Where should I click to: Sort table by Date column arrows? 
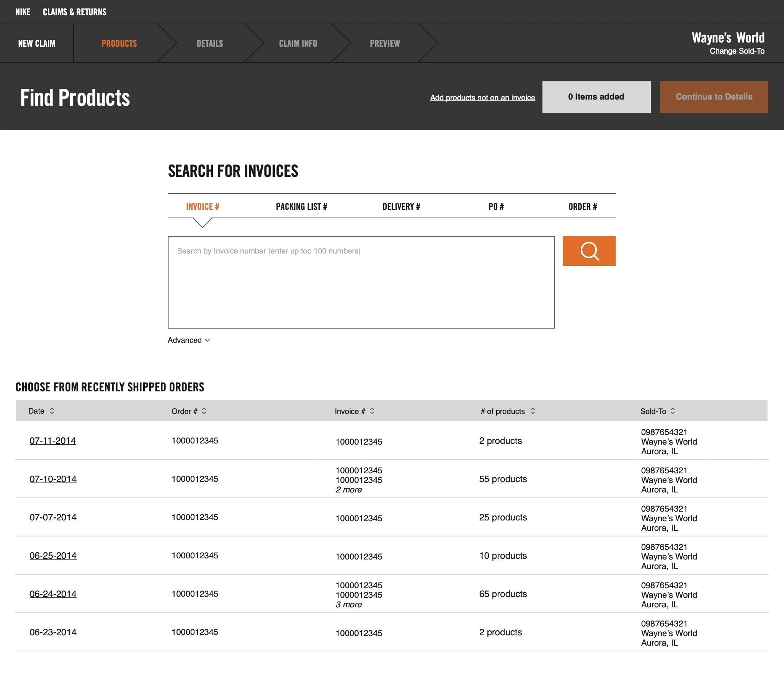coord(52,411)
